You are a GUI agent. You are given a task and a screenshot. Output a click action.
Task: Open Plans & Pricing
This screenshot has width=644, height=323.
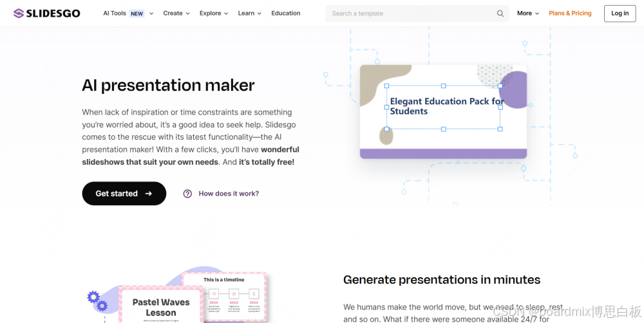point(570,13)
